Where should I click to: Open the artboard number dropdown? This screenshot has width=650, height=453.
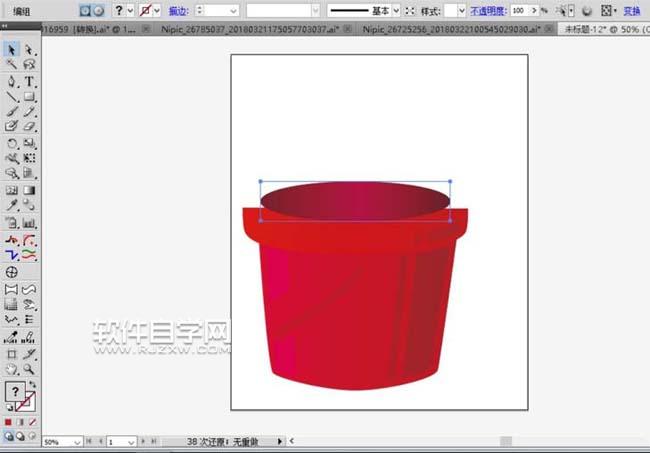tap(131, 441)
